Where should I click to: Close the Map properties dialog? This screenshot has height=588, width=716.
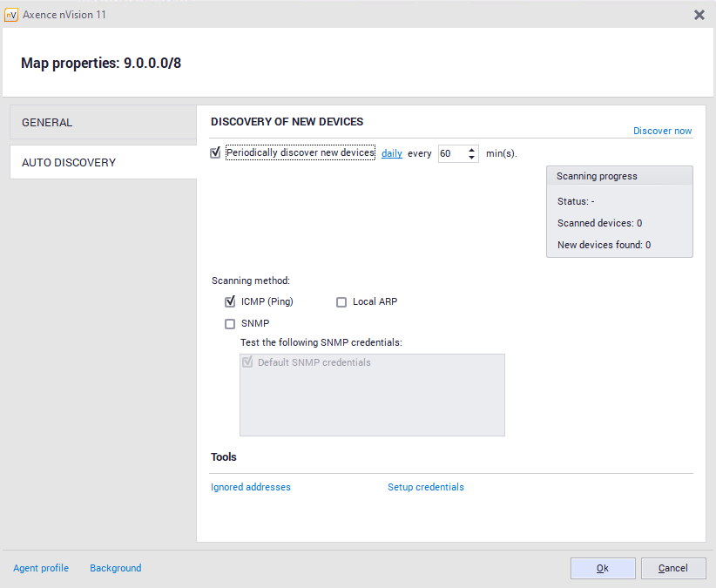click(x=699, y=15)
